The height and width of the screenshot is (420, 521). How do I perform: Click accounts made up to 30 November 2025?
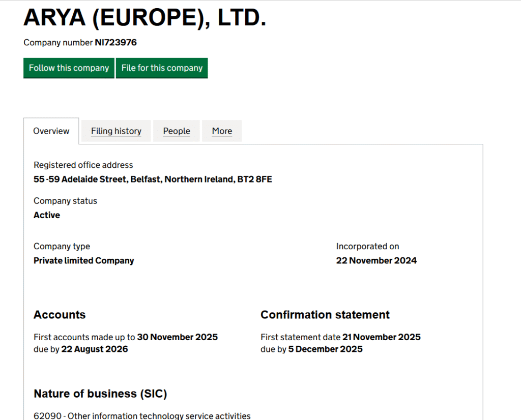[177, 337]
